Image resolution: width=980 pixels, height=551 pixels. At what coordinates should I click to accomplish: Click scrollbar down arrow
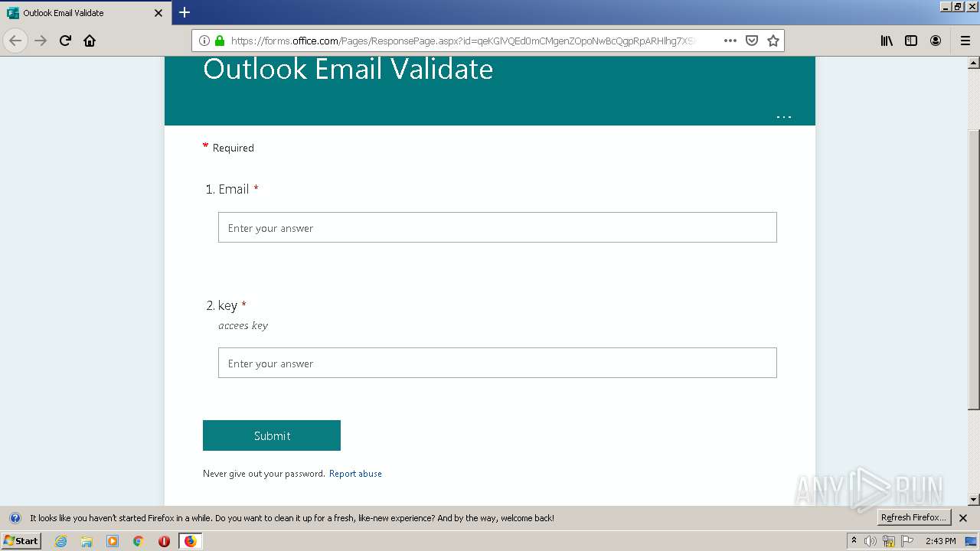coord(974,500)
